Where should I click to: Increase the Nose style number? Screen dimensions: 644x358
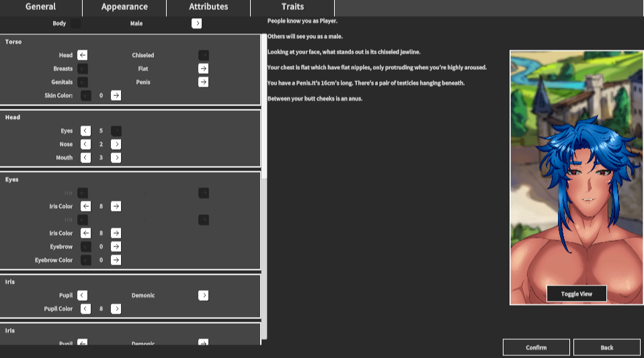116,144
